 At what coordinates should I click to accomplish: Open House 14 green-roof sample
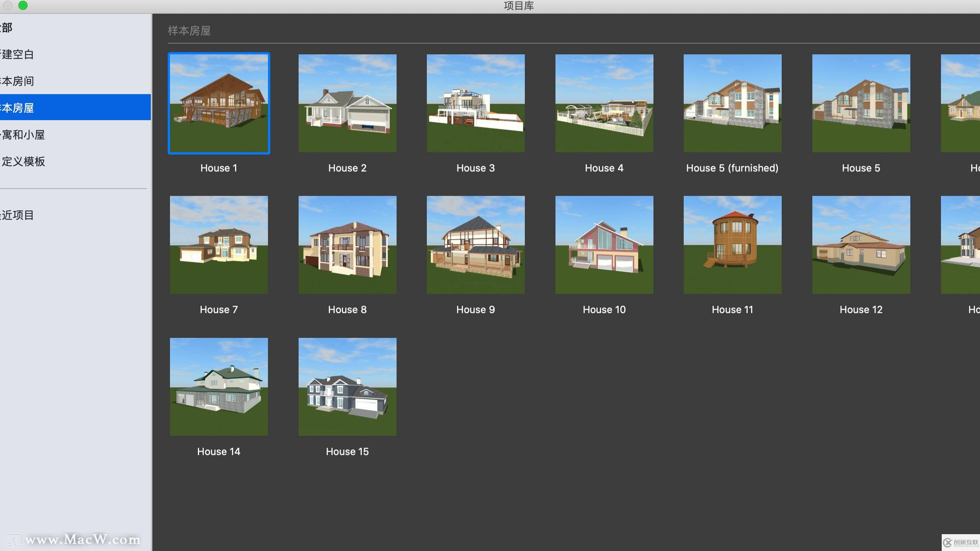click(x=219, y=386)
